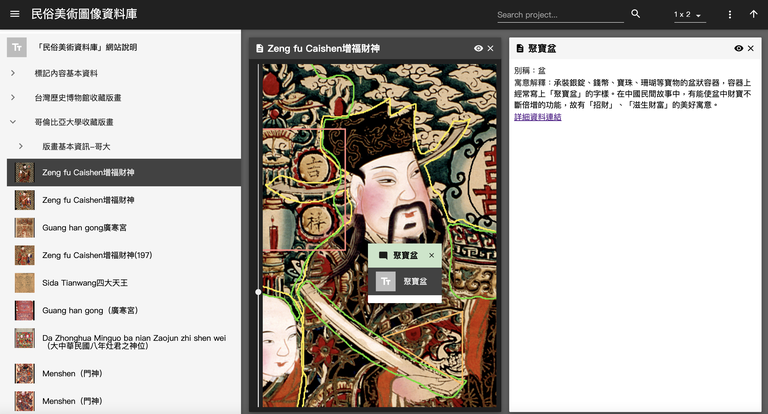Image resolution: width=768 pixels, height=414 pixels.
Task: Click the image panel vertical slider handle
Action: 258,292
